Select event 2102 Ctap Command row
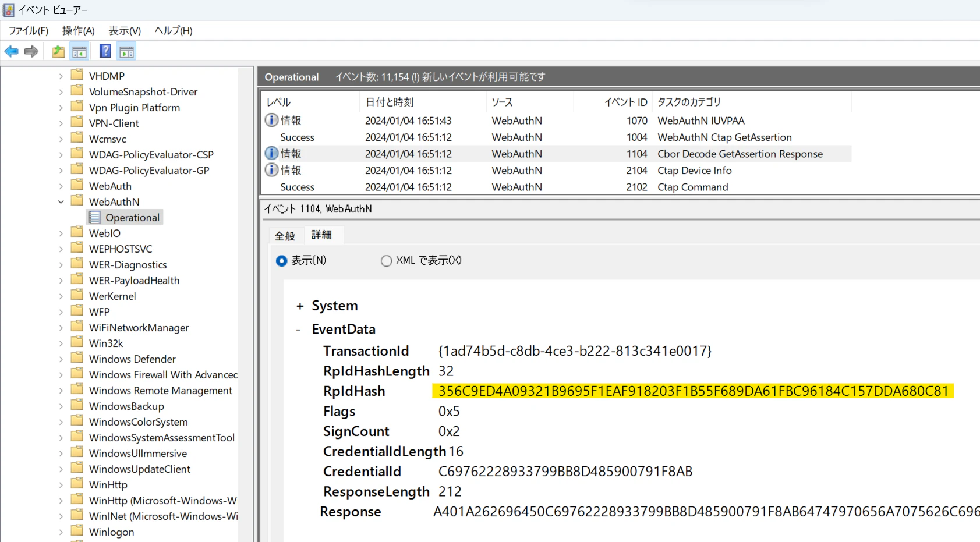 pos(556,187)
